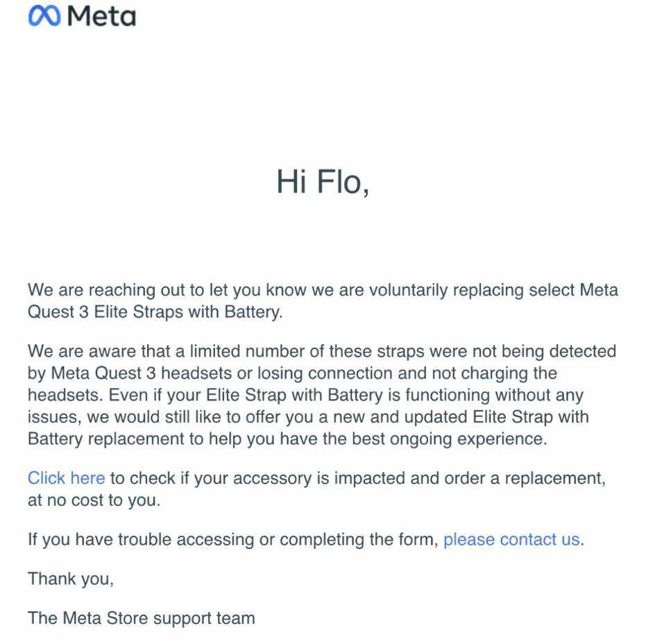
Task: Click the line "Quest 3 Elite Straps with Battery."
Action: tap(155, 312)
